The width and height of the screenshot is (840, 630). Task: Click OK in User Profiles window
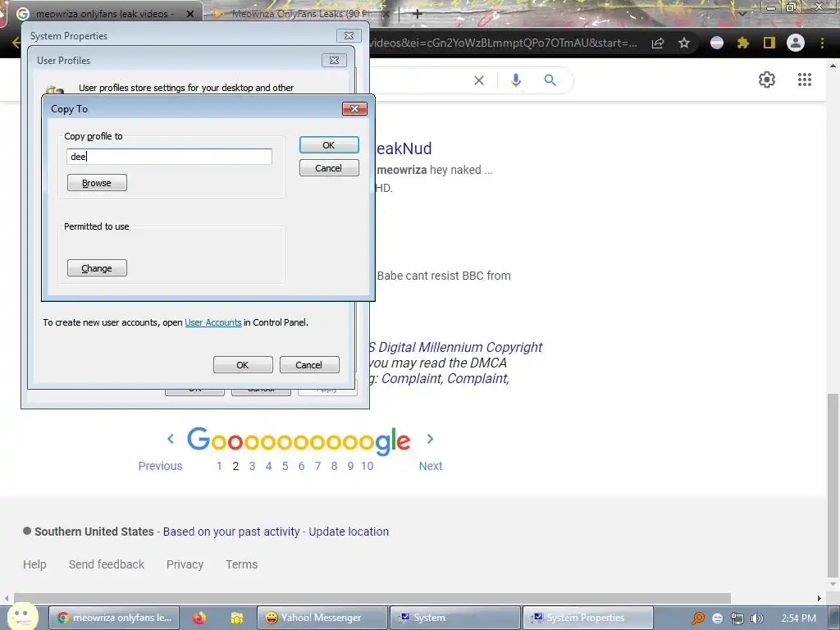click(x=243, y=365)
